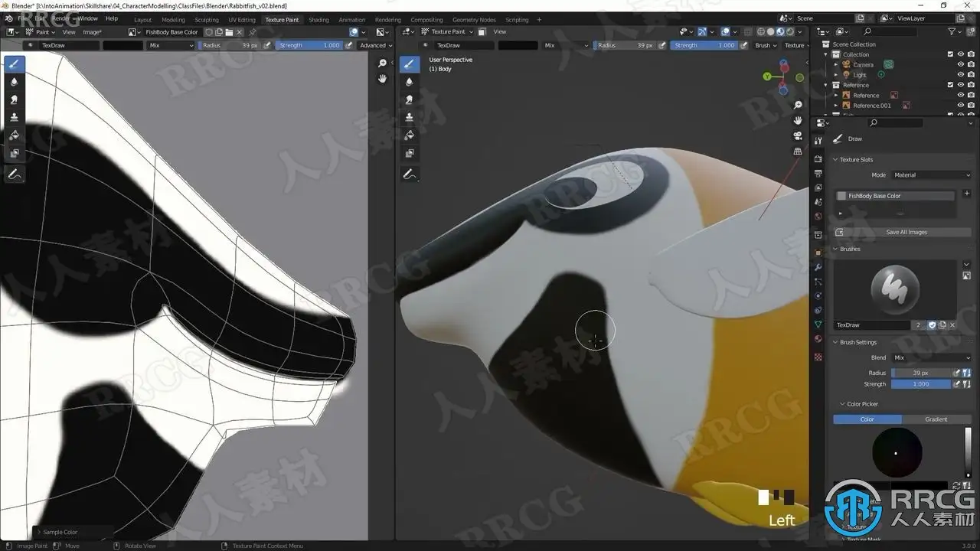Toggle radius pen pressure in 3D viewport header
This screenshot has width=980, height=551.
pyautogui.click(x=662, y=45)
